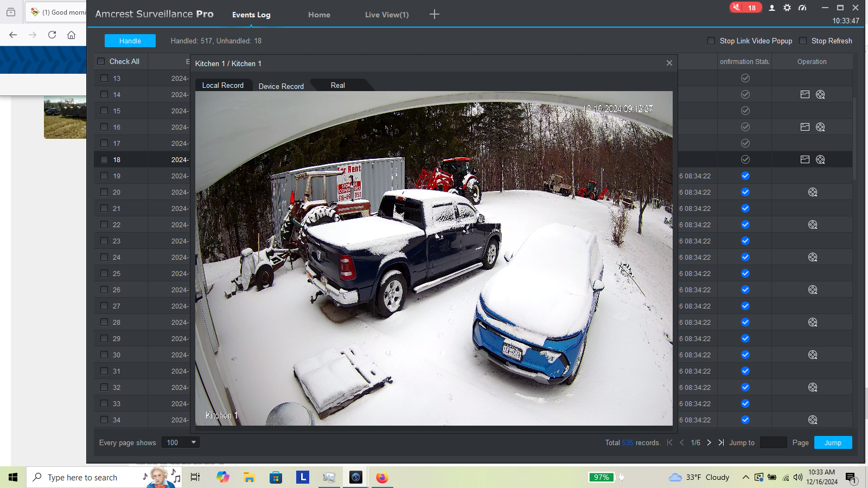
Task: Click the blue Jump button
Action: (x=833, y=442)
